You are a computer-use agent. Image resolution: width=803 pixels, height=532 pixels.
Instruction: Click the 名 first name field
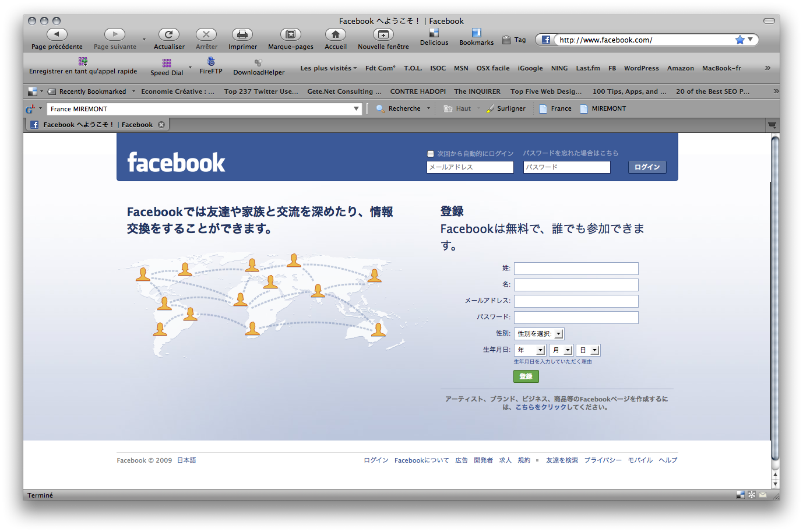click(576, 285)
